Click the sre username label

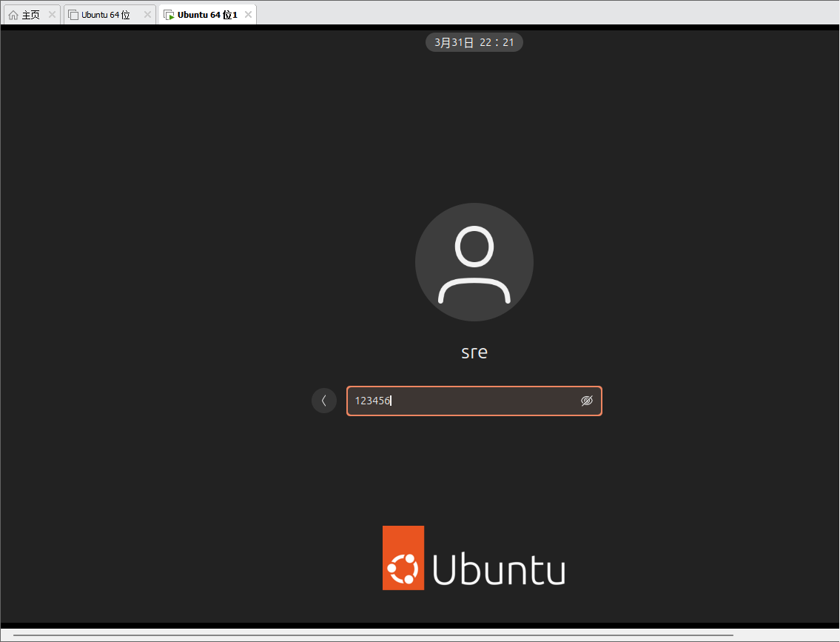(x=474, y=352)
